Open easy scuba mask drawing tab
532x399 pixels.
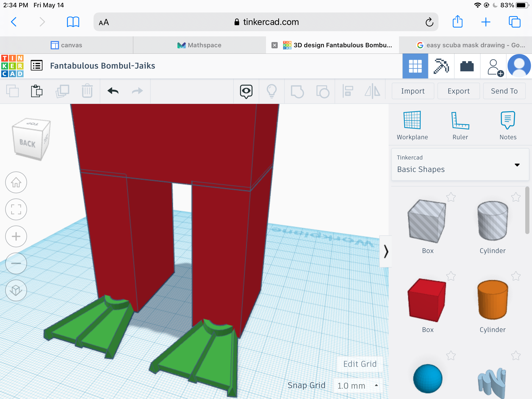[465, 45]
